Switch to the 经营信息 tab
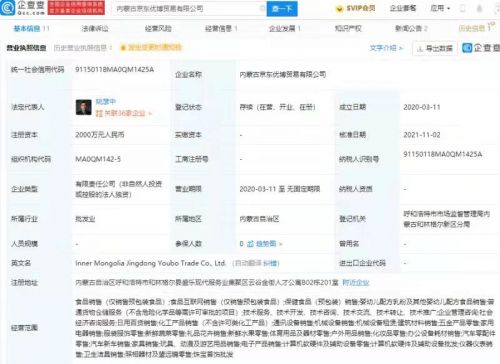 (x=221, y=29)
